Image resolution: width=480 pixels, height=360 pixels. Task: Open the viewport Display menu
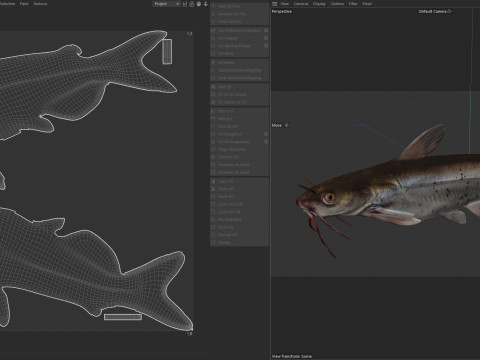[x=319, y=4]
